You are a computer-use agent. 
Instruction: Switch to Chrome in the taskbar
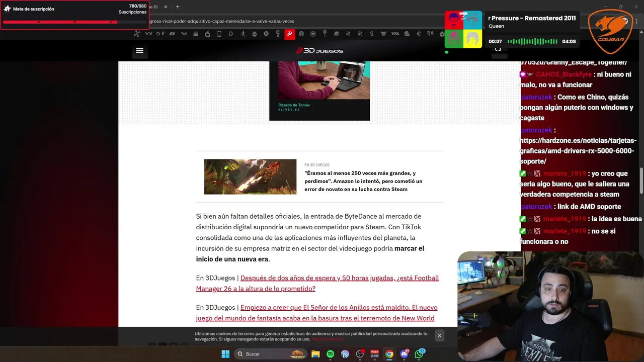(389, 354)
